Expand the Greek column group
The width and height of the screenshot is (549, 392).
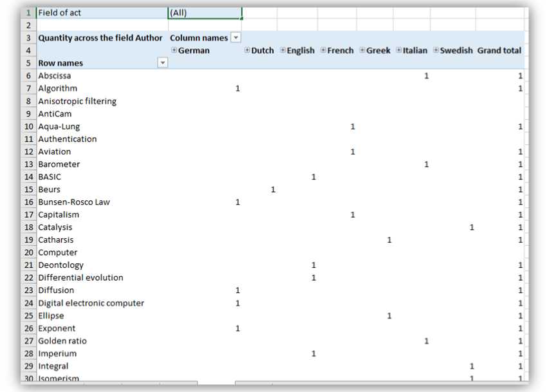tap(362, 50)
